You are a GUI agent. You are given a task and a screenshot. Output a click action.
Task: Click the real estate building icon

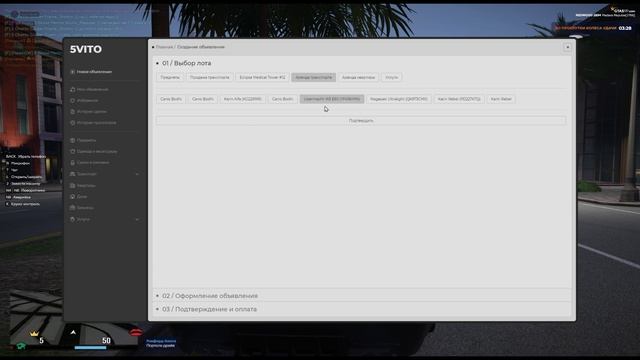click(72, 185)
